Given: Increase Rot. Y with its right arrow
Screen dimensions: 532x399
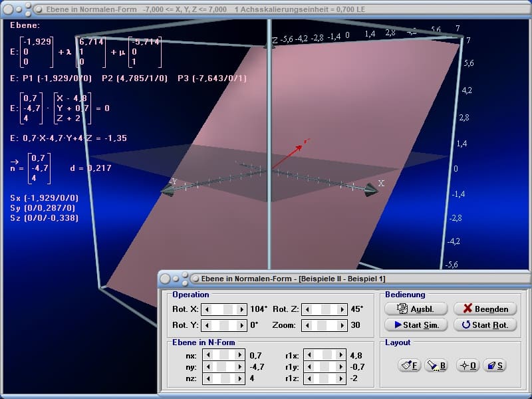Looking at the screenshot, I should 241,325.
